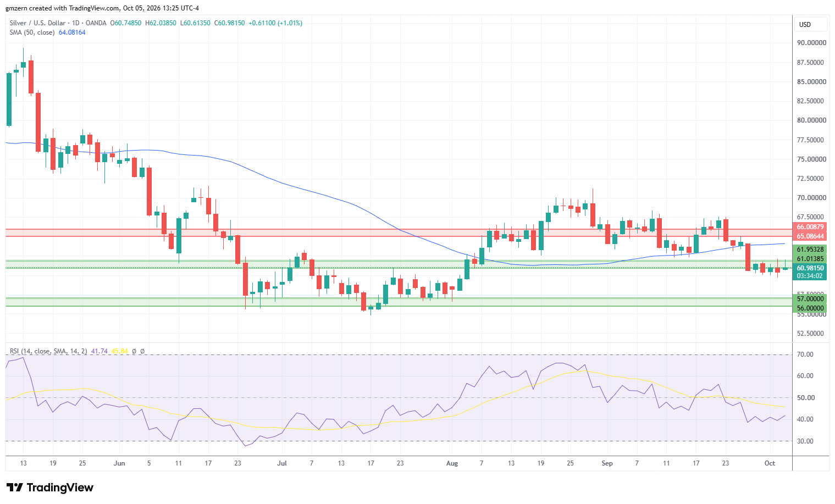Click the Oct label on the time axis
Screen dimensions: 835x504
point(770,463)
